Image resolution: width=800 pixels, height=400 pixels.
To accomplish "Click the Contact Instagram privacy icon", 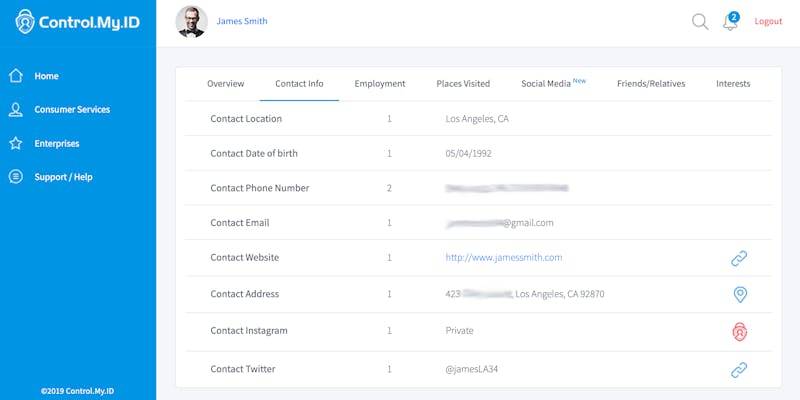I will coord(740,331).
